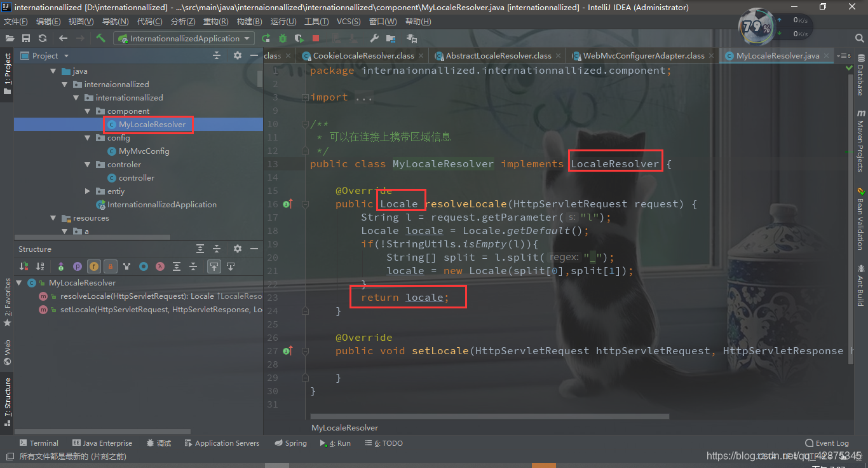Toggle Autoscroll to Source in Structure toolbar
This screenshot has height=468, width=868.
[214, 266]
